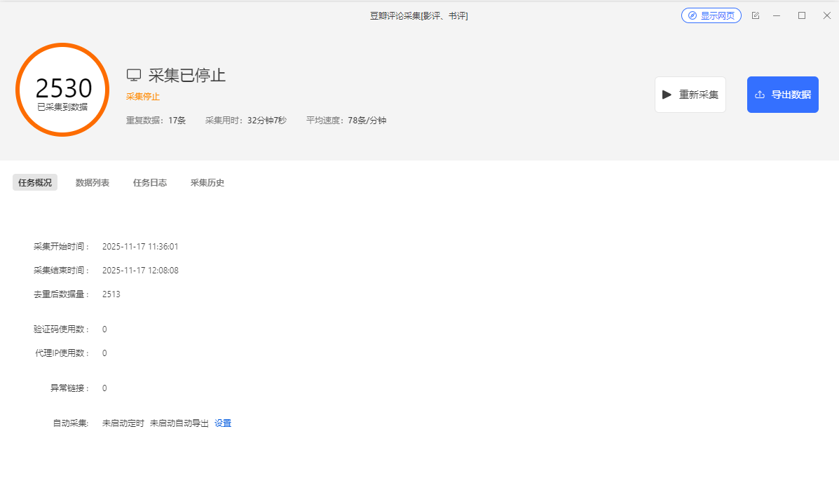The width and height of the screenshot is (839, 504).
Task: Click the 2530 collected data circle
Action: [62, 90]
